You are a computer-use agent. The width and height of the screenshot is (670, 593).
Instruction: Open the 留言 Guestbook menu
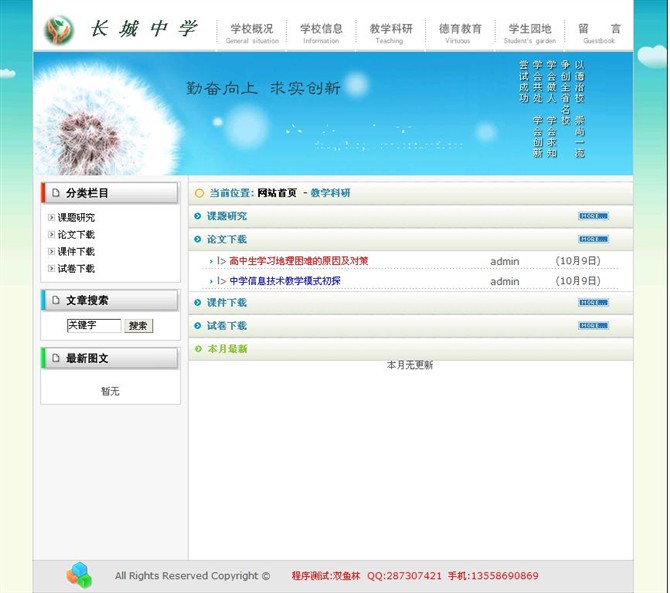[599, 33]
